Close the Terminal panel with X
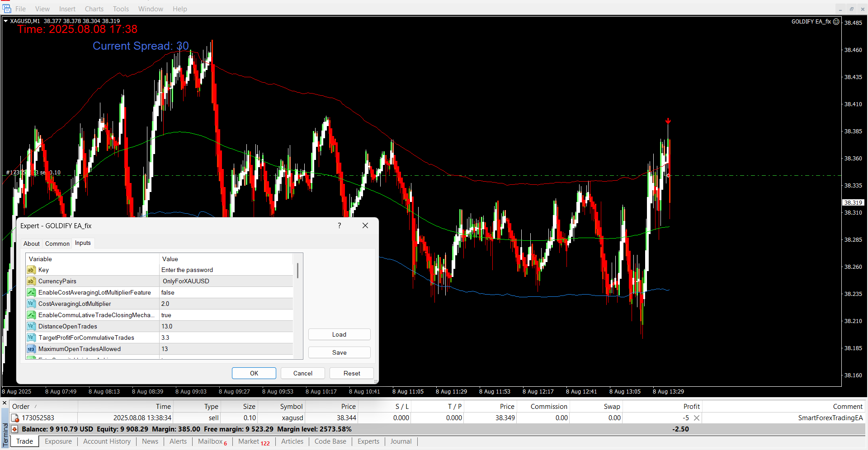 click(x=5, y=403)
